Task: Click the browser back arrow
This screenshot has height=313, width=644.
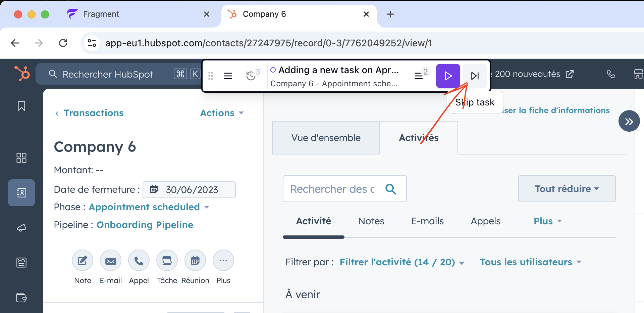Action: tap(15, 43)
